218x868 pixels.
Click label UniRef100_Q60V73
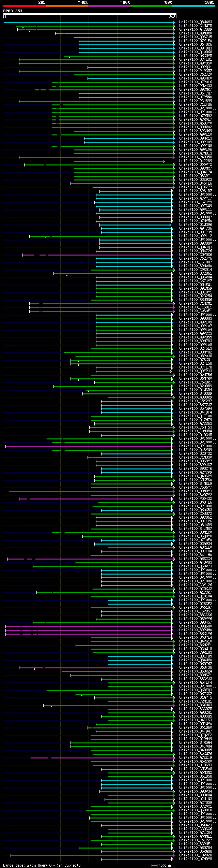click(196, 566)
